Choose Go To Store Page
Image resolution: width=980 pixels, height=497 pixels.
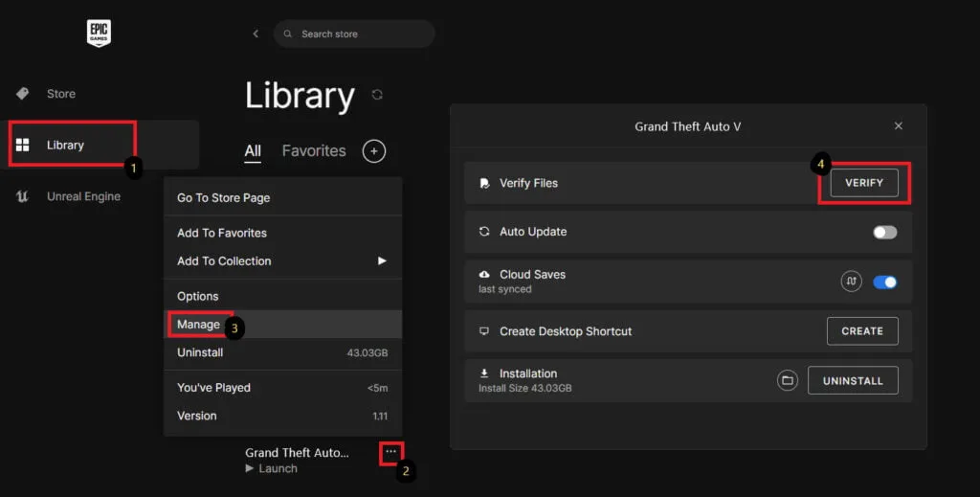(x=282, y=197)
